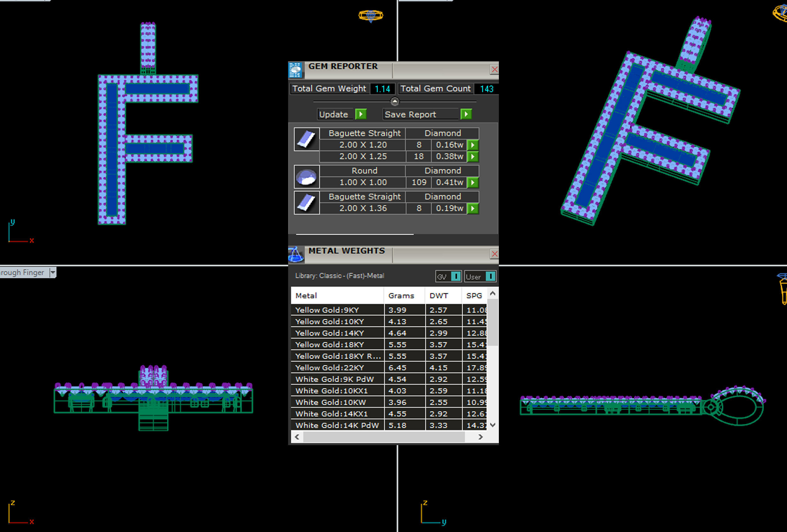Toggle the GV library switch
This screenshot has height=532, width=787.
(x=456, y=277)
